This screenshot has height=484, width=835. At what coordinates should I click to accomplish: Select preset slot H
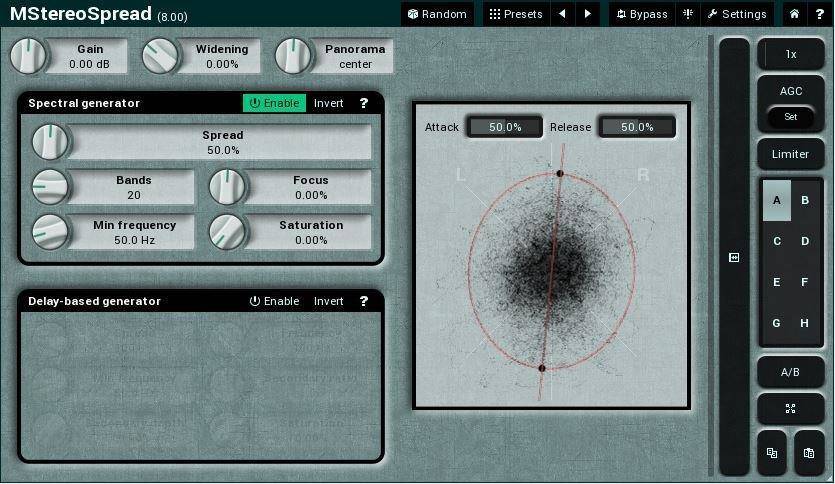pos(805,323)
